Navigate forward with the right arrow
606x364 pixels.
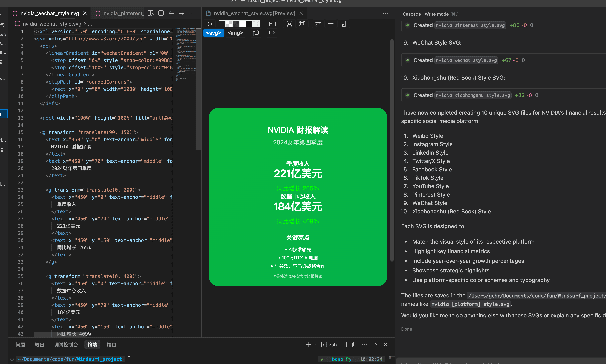click(181, 13)
